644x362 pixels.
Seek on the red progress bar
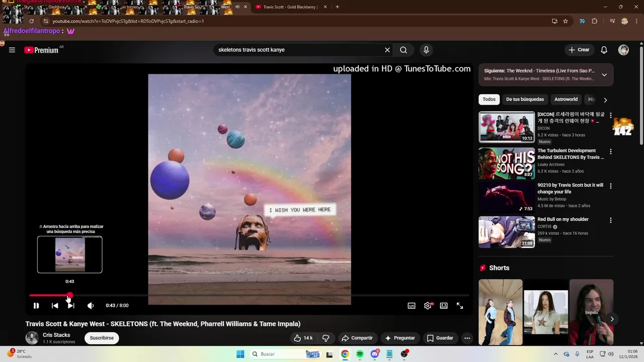(x=249, y=295)
